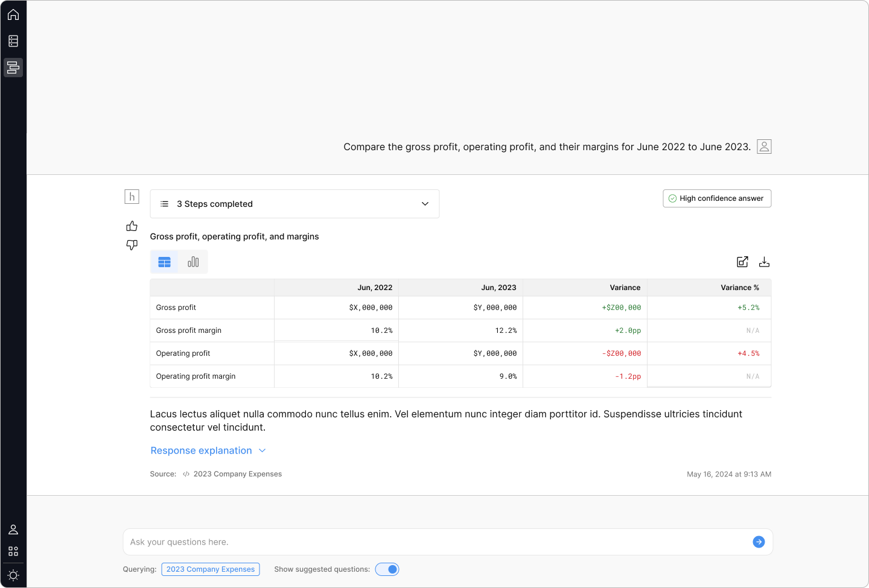Select the Operating profit margin row label

196,376
